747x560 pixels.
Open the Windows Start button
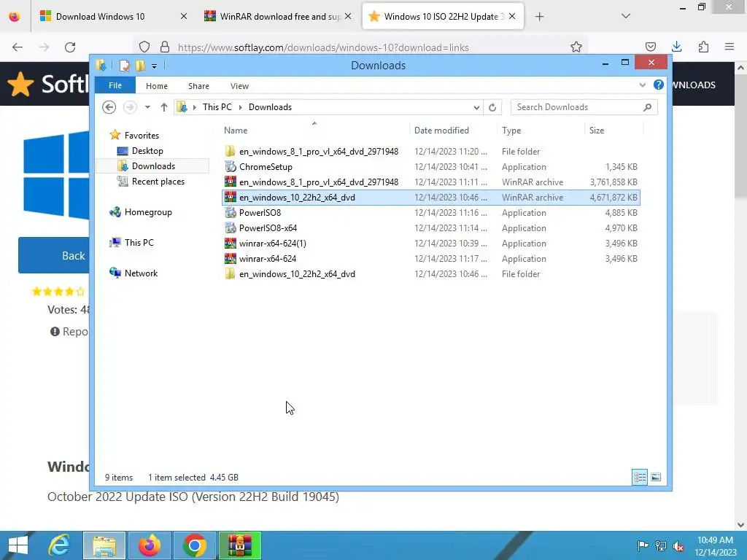[x=18, y=545]
